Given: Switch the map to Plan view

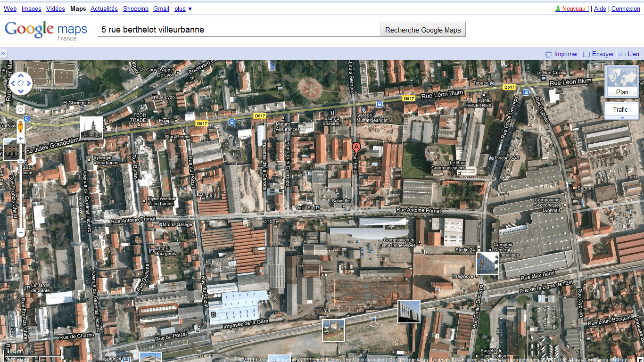Looking at the screenshot, I should coord(622,82).
